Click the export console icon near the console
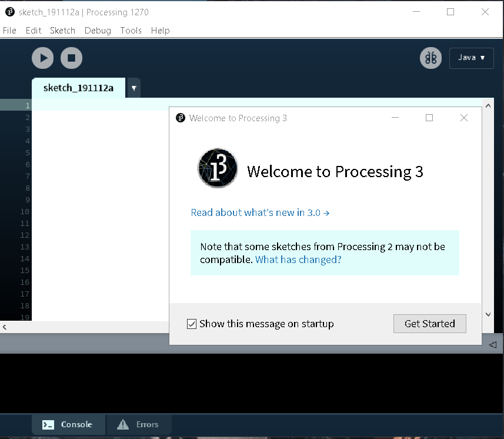 (493, 345)
